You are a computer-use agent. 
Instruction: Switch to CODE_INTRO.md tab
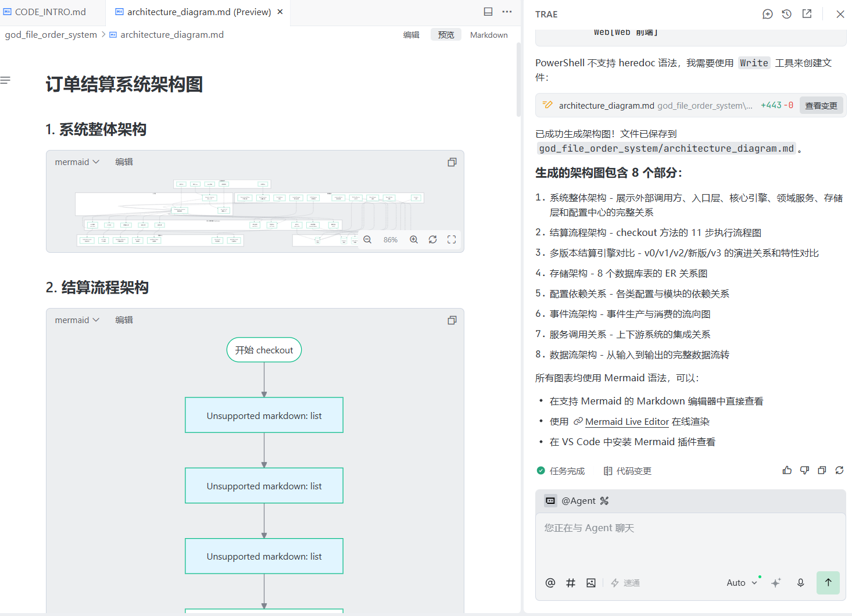45,12
